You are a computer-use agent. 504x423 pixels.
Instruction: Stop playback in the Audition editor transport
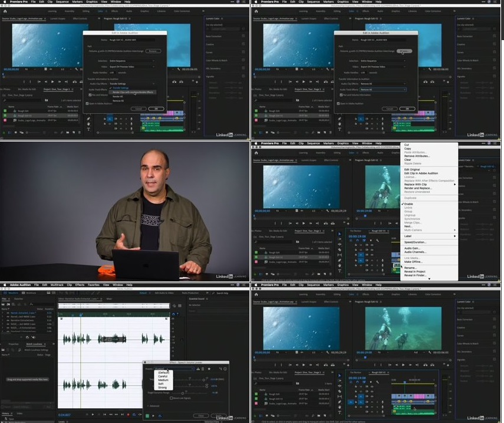point(87,415)
